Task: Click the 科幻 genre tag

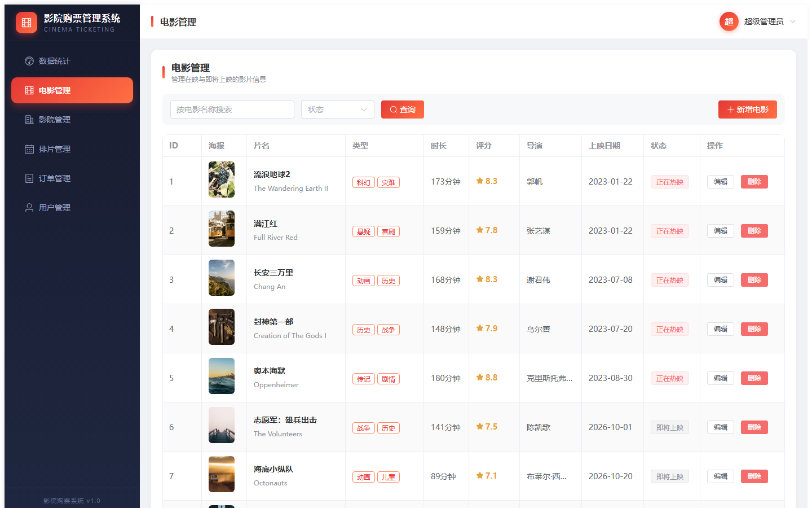Action: point(364,182)
